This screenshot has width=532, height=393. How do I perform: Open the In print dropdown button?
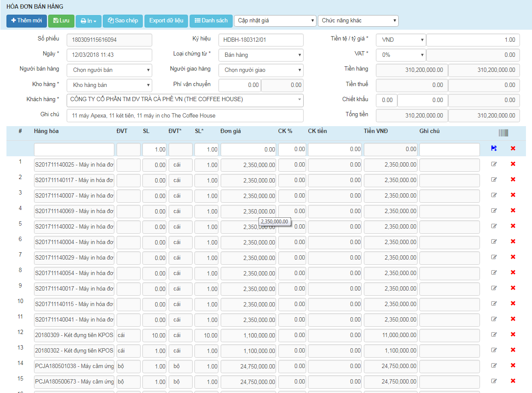pyautogui.click(x=89, y=21)
